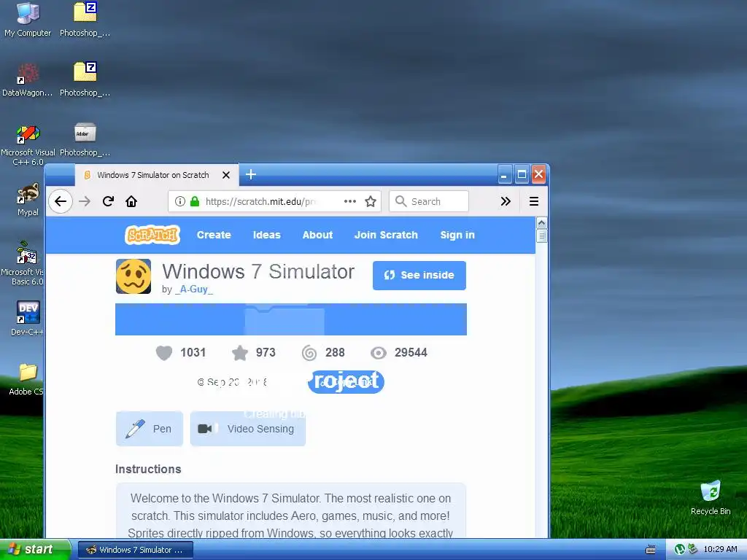Launch Microsoft Visual C++ 6.0 shortcut
The width and height of the screenshot is (747, 560).
point(28,144)
